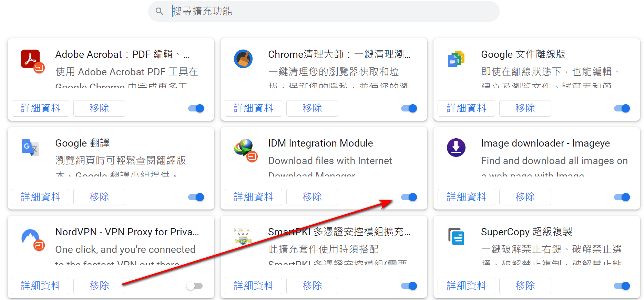644x300 pixels.
Task: Turn off the Google 翻譯 toggle
Action: coord(196,197)
